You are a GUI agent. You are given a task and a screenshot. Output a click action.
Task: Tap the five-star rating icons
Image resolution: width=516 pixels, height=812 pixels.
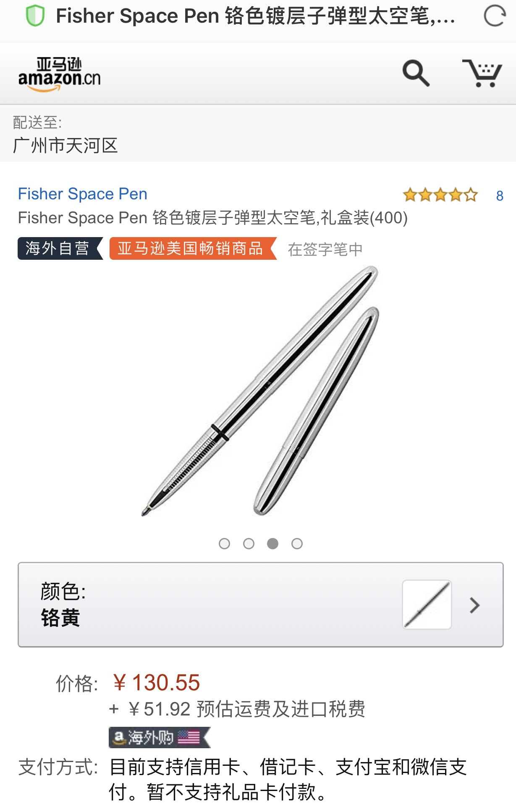coord(440,195)
